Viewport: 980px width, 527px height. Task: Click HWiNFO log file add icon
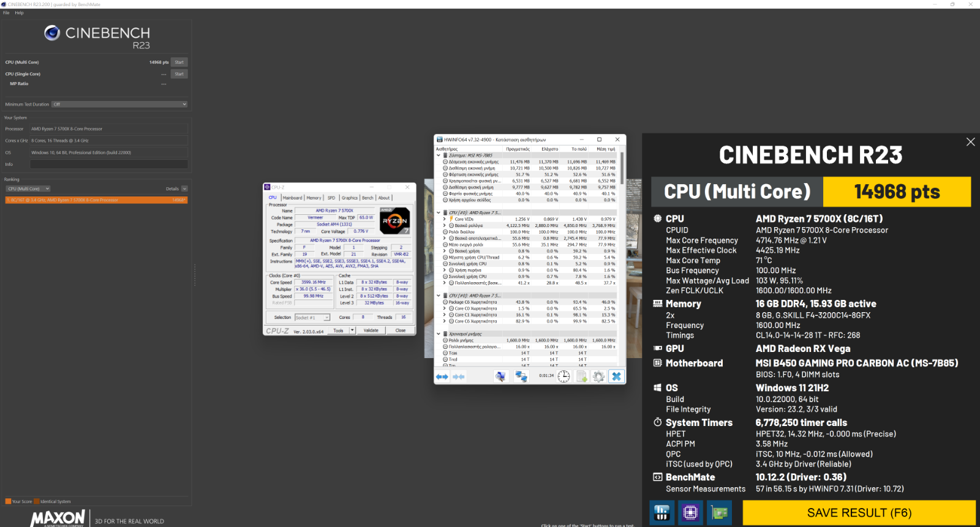tap(581, 376)
